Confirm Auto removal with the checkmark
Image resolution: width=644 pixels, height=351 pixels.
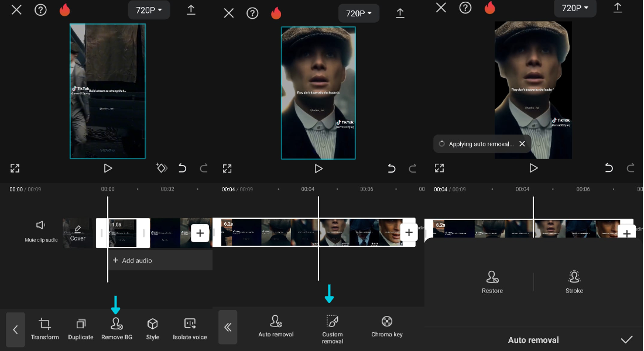coord(626,340)
